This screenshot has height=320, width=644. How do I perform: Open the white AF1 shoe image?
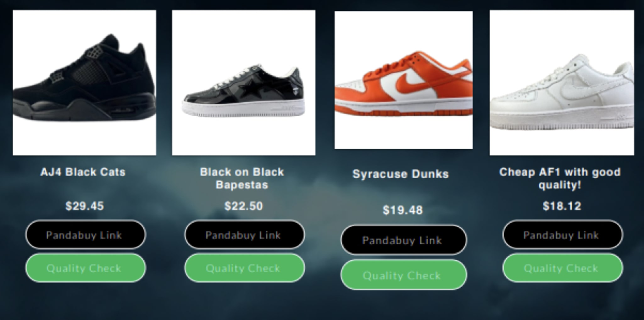point(562,83)
